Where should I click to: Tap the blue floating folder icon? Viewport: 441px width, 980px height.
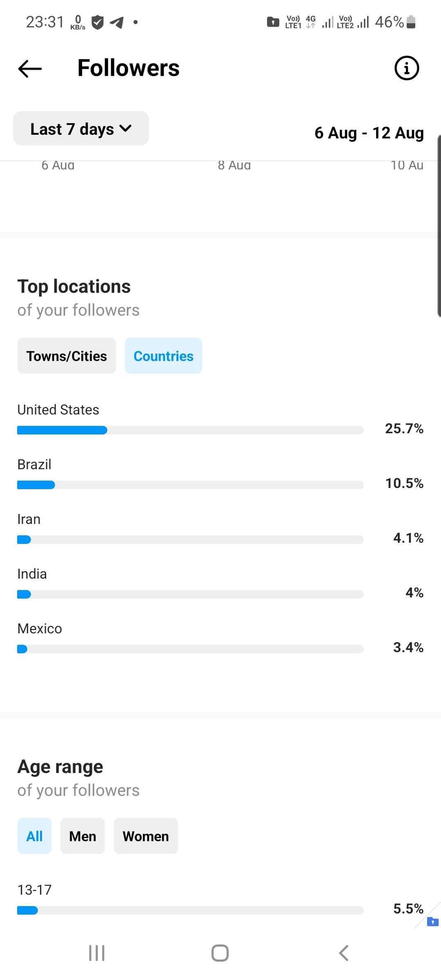[433, 922]
